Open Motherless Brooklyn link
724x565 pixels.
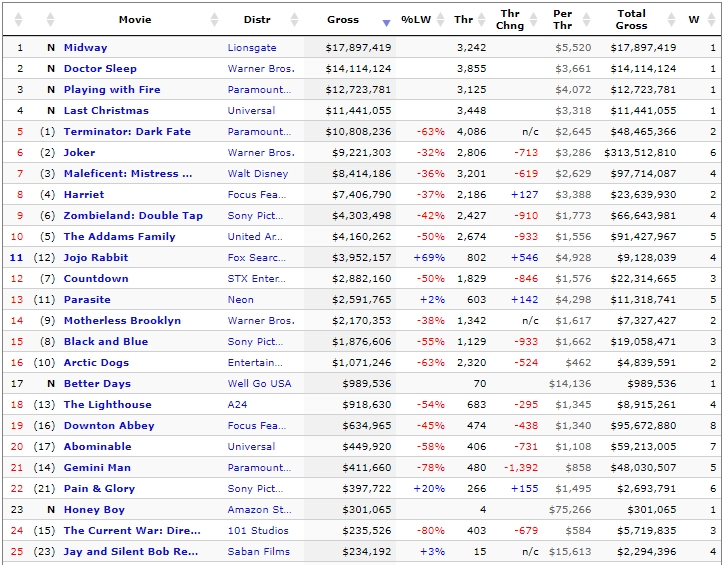[x=122, y=320]
